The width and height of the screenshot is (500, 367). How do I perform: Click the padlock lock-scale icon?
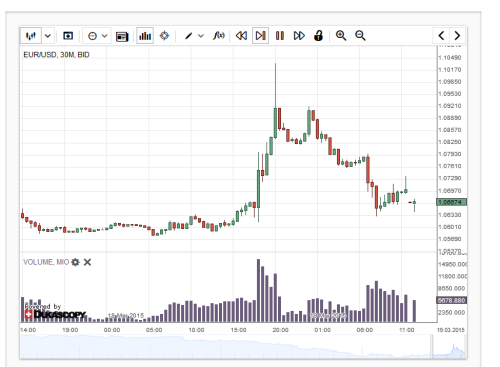319,35
